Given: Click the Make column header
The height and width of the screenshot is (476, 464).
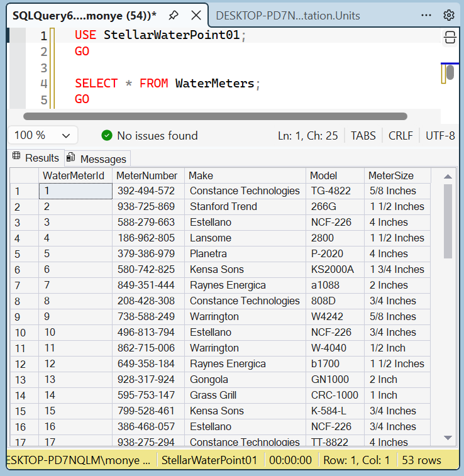Looking at the screenshot, I should click(x=245, y=175).
